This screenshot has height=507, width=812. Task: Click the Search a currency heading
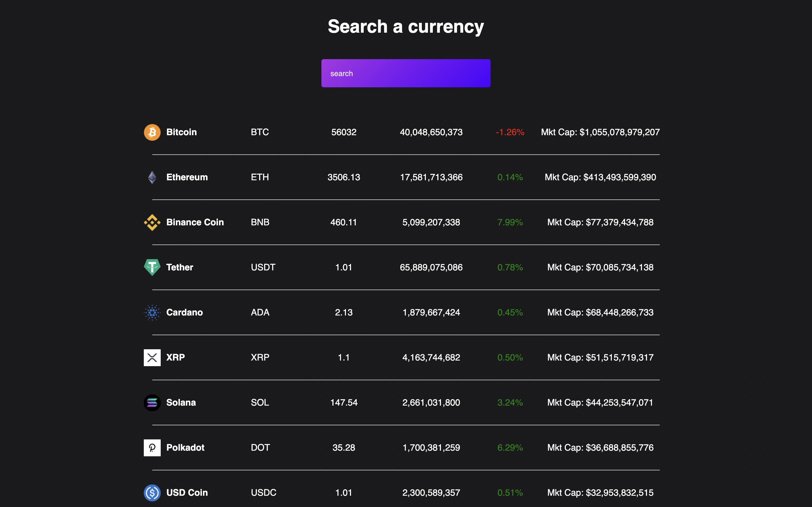406,26
